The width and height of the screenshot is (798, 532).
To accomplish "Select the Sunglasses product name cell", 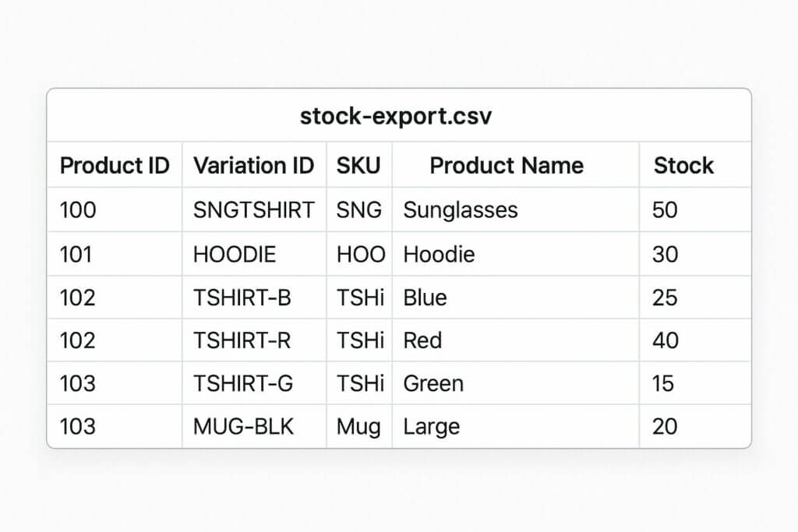I will (461, 210).
